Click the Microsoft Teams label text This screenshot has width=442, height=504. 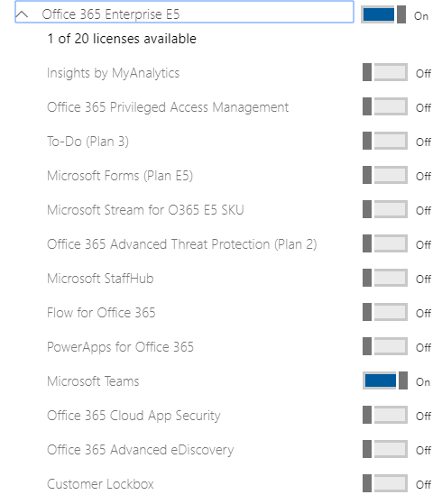93,381
